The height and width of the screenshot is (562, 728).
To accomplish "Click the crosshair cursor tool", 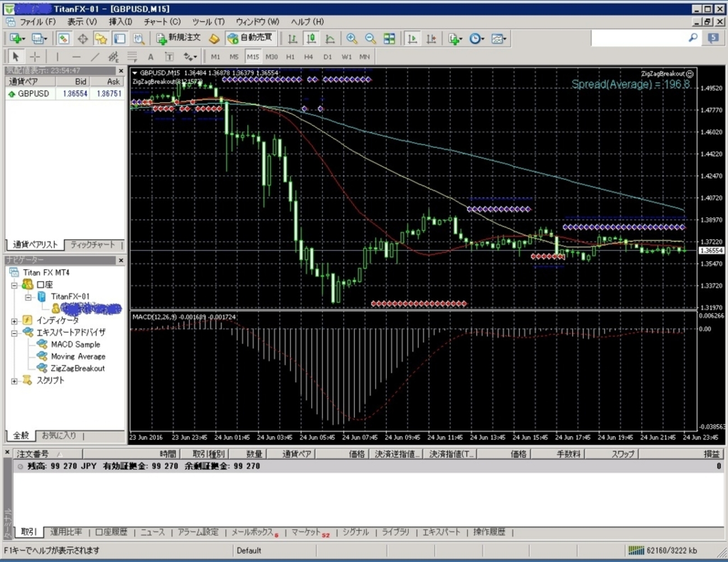I will tap(35, 57).
